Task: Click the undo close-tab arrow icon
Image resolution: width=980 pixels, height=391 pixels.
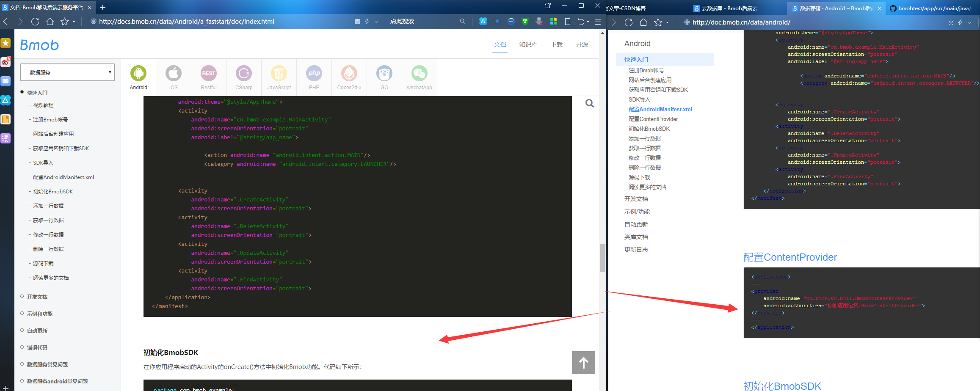Action: coord(581,22)
